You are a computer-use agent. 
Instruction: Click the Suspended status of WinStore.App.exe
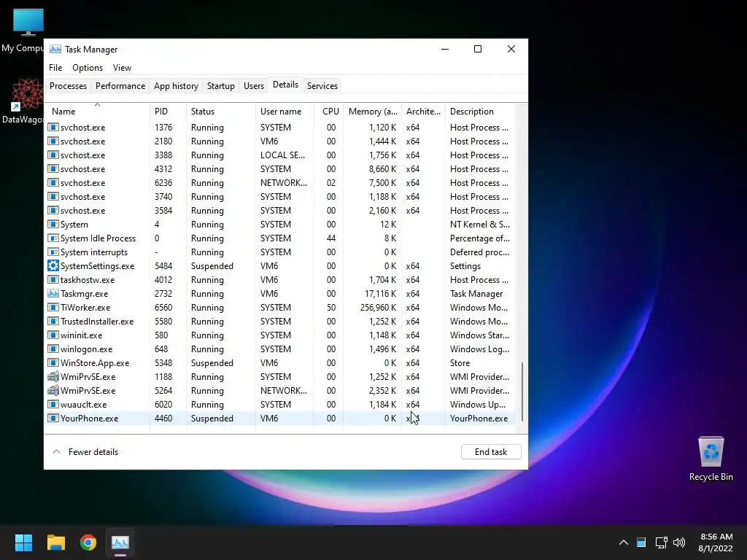click(212, 362)
